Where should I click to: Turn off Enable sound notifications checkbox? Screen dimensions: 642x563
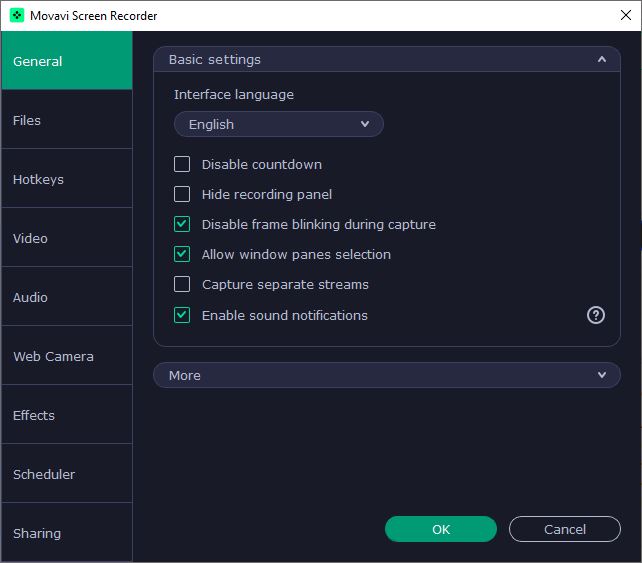coord(182,315)
